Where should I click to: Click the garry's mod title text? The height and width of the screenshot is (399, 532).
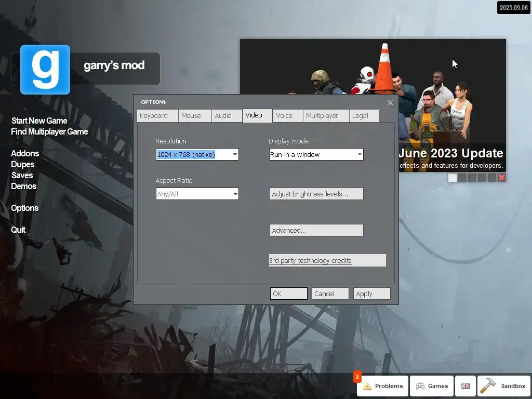pyautogui.click(x=114, y=65)
